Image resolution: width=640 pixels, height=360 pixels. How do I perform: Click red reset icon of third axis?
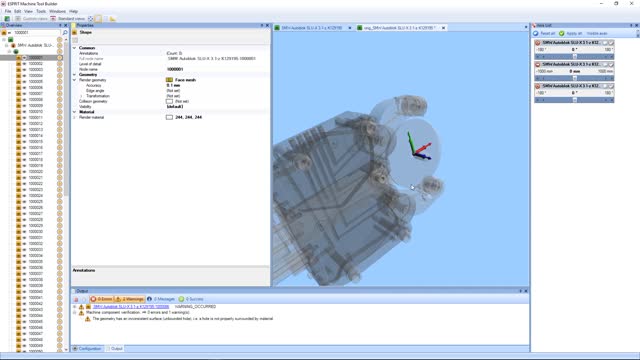538,86
